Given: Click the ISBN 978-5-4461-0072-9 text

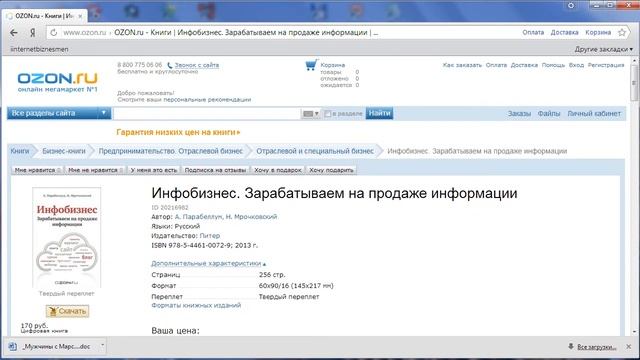Looking at the screenshot, I should point(191,246).
